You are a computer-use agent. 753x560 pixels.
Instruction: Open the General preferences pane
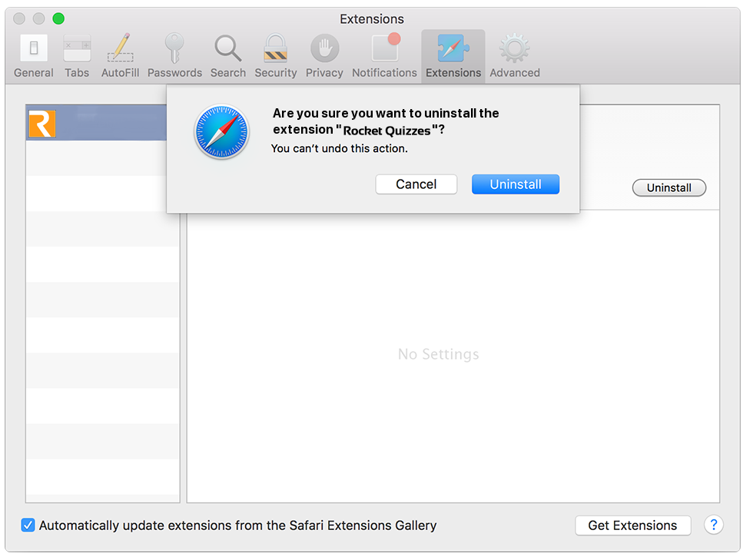34,56
